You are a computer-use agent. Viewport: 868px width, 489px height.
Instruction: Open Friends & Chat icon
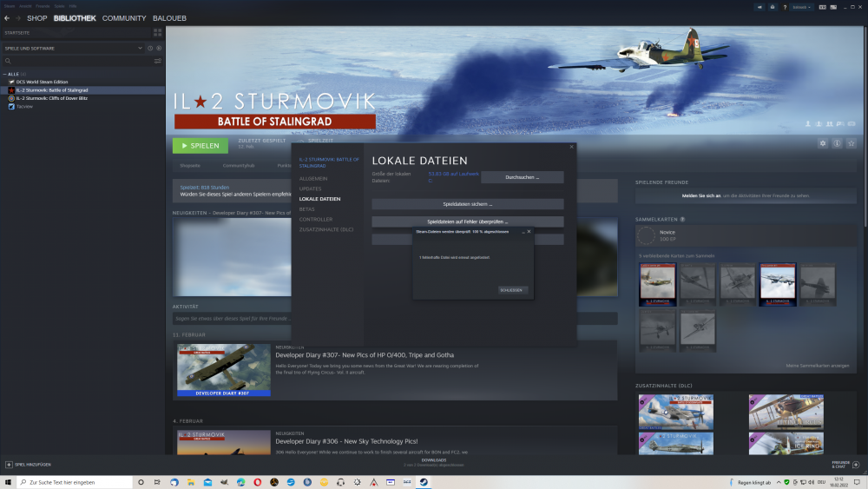[856, 465]
